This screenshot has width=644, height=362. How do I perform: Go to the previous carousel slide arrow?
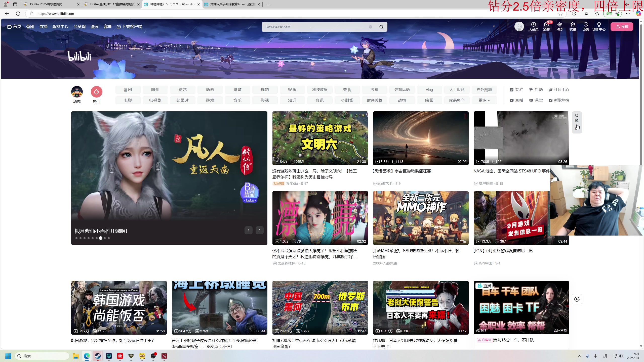click(248, 230)
